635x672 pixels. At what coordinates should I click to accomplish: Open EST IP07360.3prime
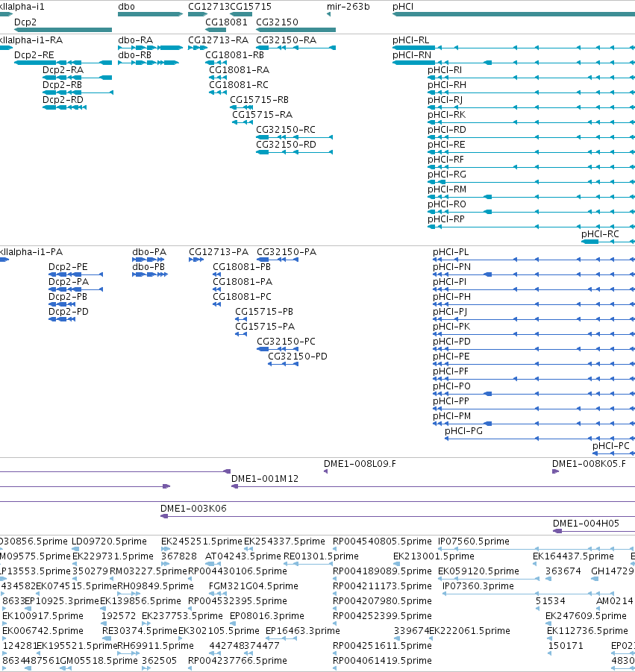[x=478, y=586]
